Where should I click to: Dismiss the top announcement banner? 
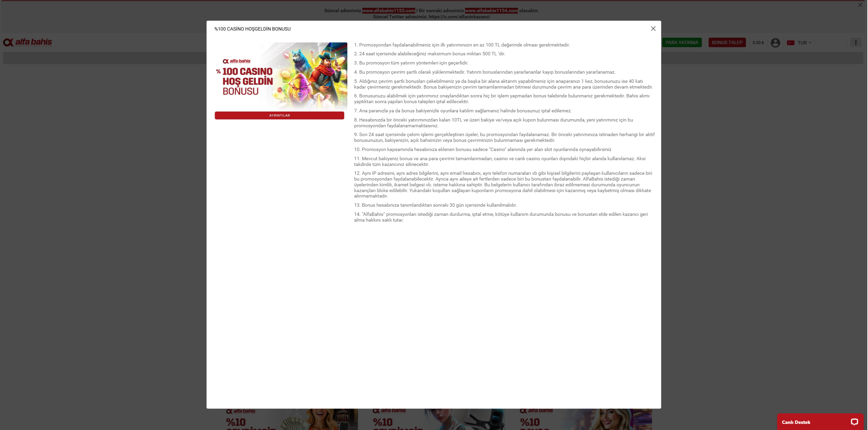pos(860,5)
